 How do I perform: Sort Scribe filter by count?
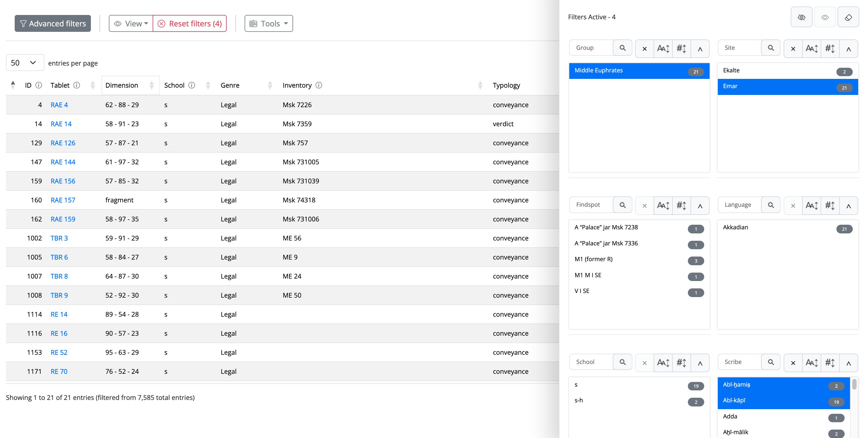pyautogui.click(x=830, y=363)
